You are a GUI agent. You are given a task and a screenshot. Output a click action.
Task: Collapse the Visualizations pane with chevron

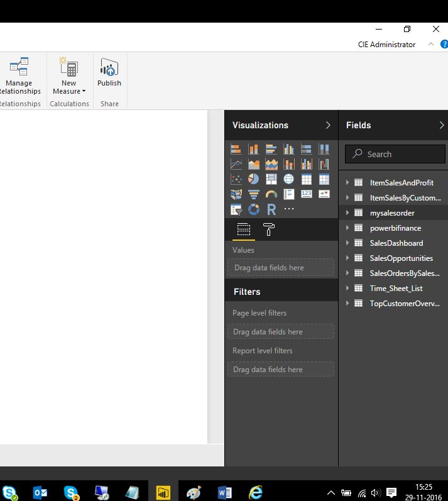[x=328, y=125]
